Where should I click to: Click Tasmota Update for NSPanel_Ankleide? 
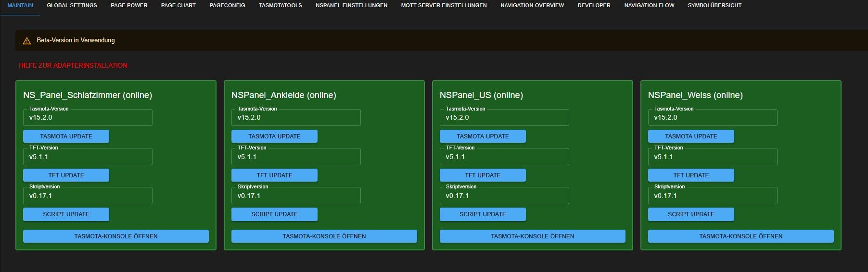274,136
